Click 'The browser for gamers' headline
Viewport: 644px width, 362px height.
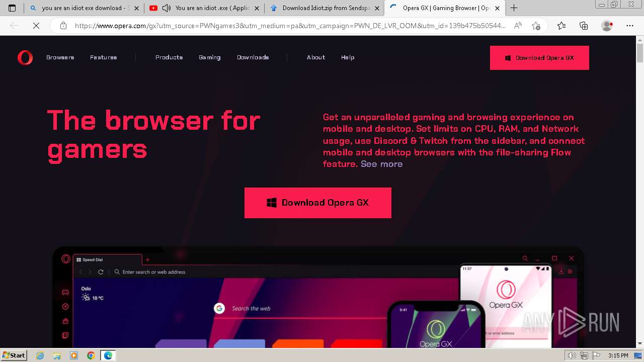point(153,134)
